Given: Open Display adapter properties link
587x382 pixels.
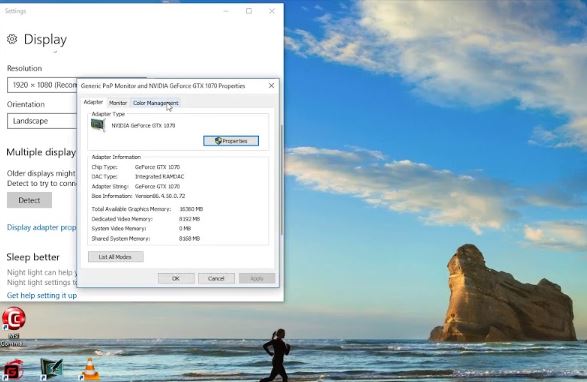Looking at the screenshot, I should (x=42, y=227).
